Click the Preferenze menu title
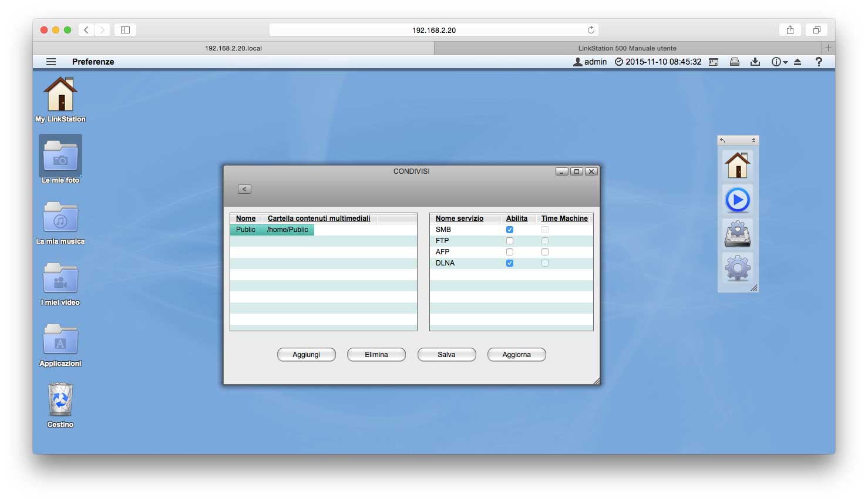The height and width of the screenshot is (501, 868). [93, 62]
